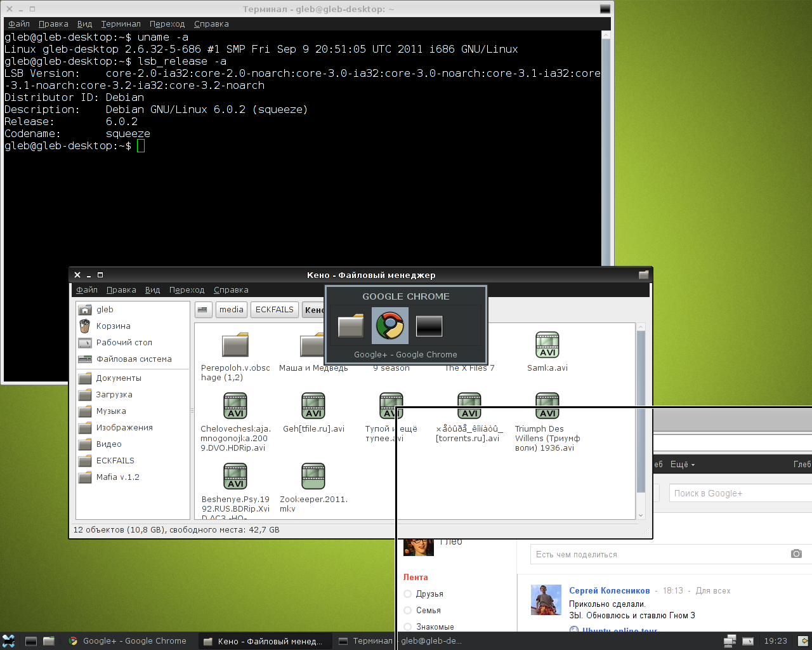Expand the Ещё dropdown in Google bar
The height and width of the screenshot is (650, 812).
pos(683,465)
